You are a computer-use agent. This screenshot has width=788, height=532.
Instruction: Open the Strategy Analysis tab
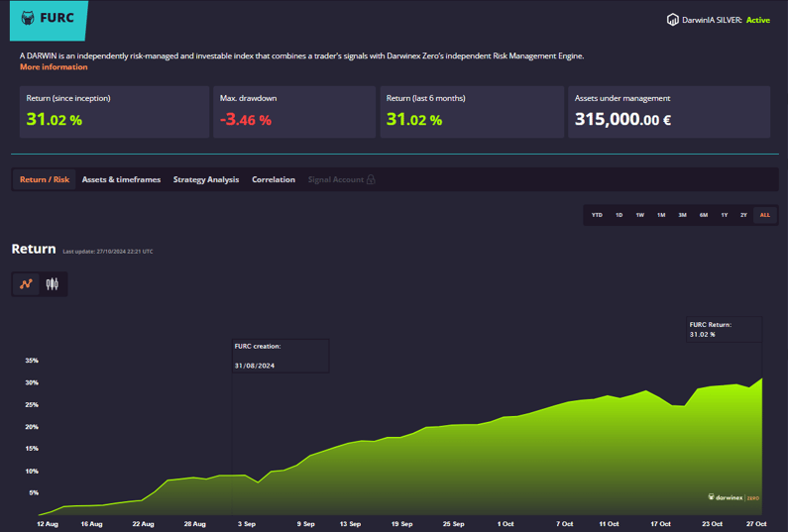(206, 180)
